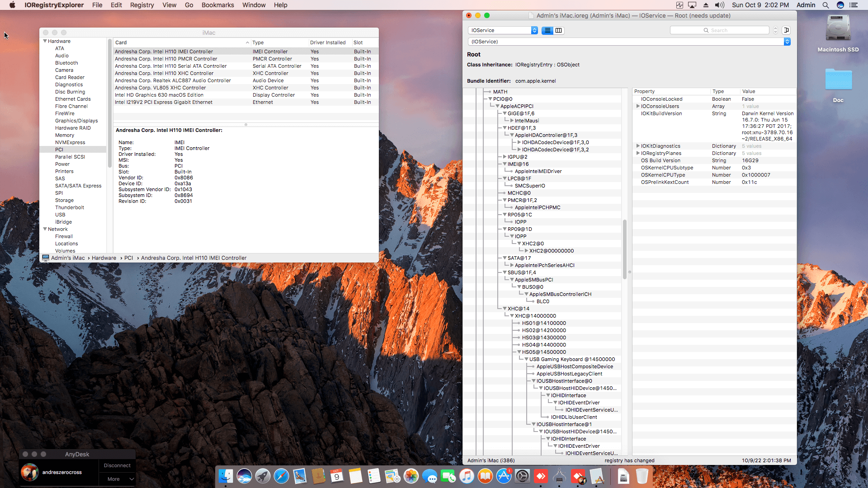Open Spotlight search in menu bar
Screen dimensions: 868x488
click(826, 5)
